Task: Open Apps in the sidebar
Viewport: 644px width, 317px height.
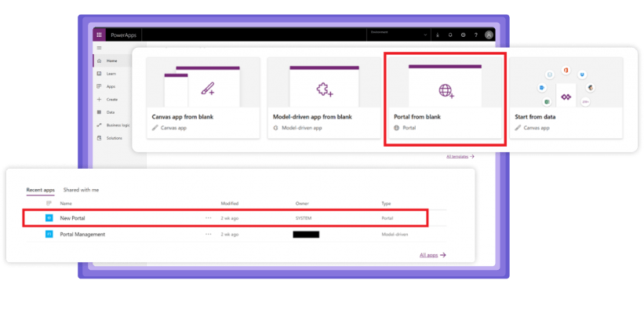Action: click(111, 86)
